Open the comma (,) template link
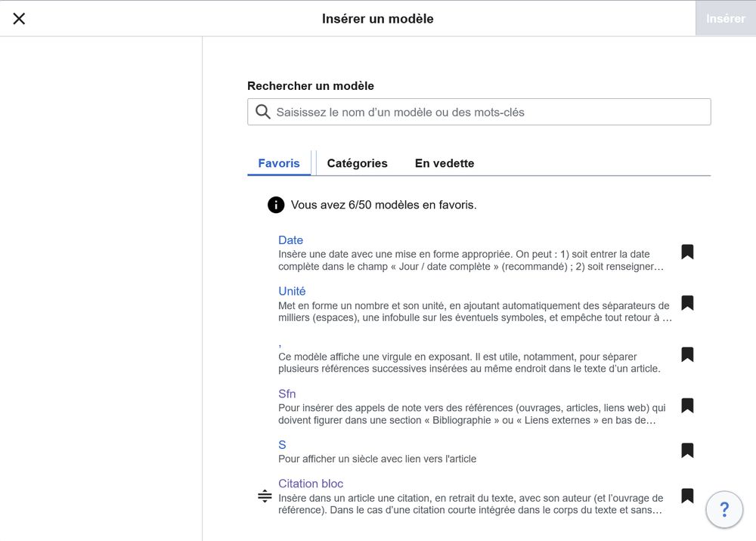Viewport: 756px width, 541px height. point(280,344)
